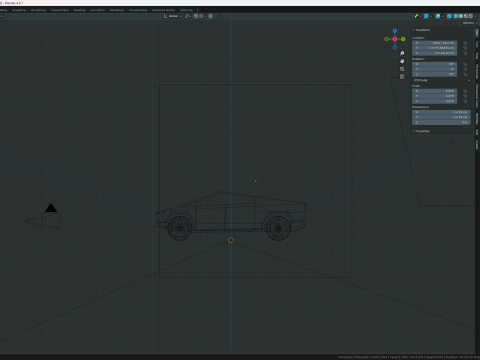480x360 pixels.
Task: Toggle lock for Location Y
Action: [465, 48]
